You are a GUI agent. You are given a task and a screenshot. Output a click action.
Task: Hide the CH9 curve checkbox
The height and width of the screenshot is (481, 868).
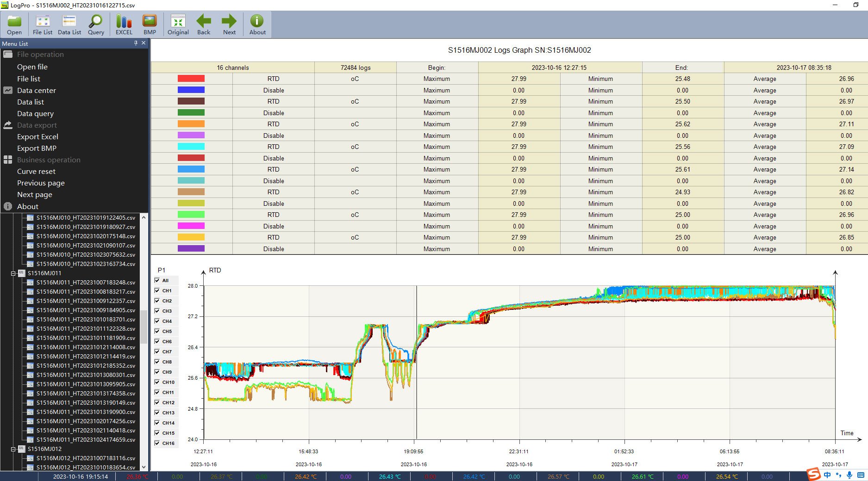click(157, 372)
